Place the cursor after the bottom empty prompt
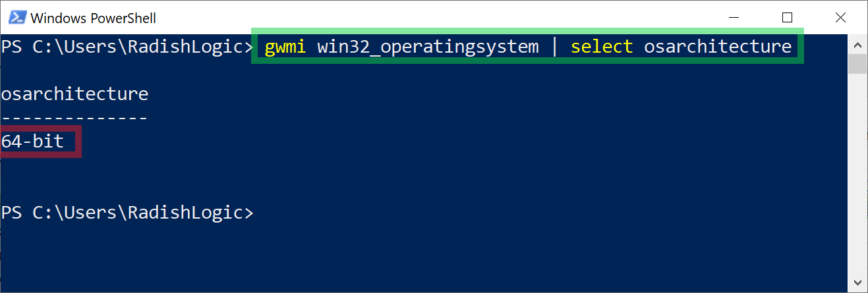Screen dimensions: 868x293 click(x=261, y=213)
